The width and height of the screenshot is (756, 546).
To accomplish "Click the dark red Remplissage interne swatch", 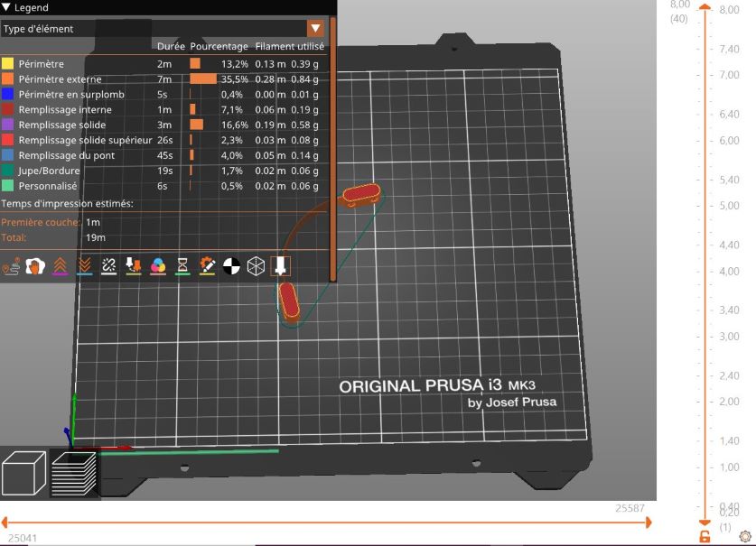I will tap(7, 109).
